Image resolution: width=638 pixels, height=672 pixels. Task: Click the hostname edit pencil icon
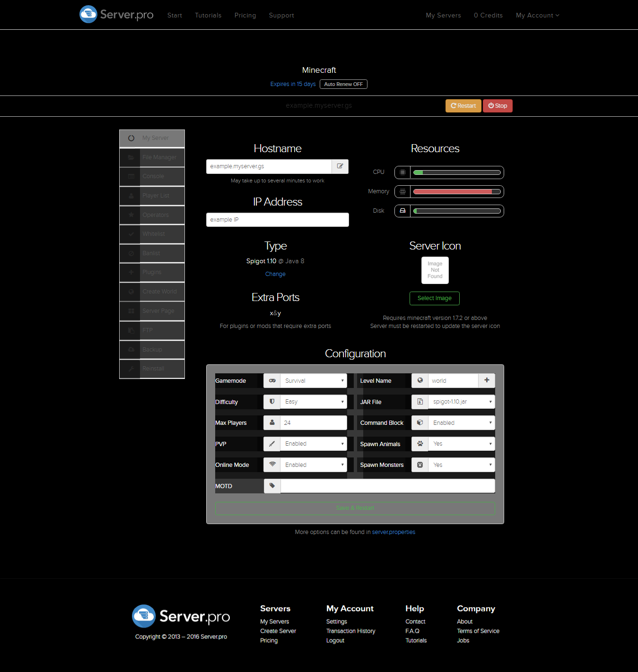pyautogui.click(x=340, y=166)
